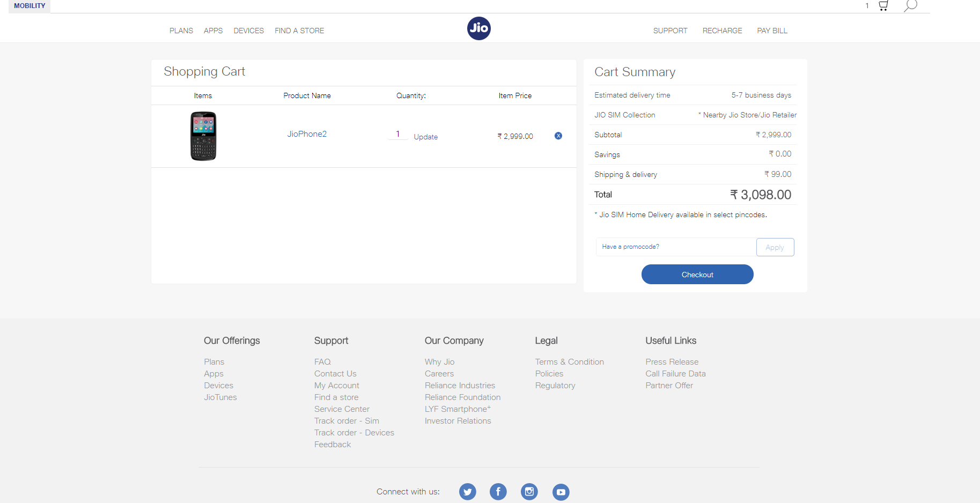Open Feedback footer link
The width and height of the screenshot is (980, 503).
[333, 445]
